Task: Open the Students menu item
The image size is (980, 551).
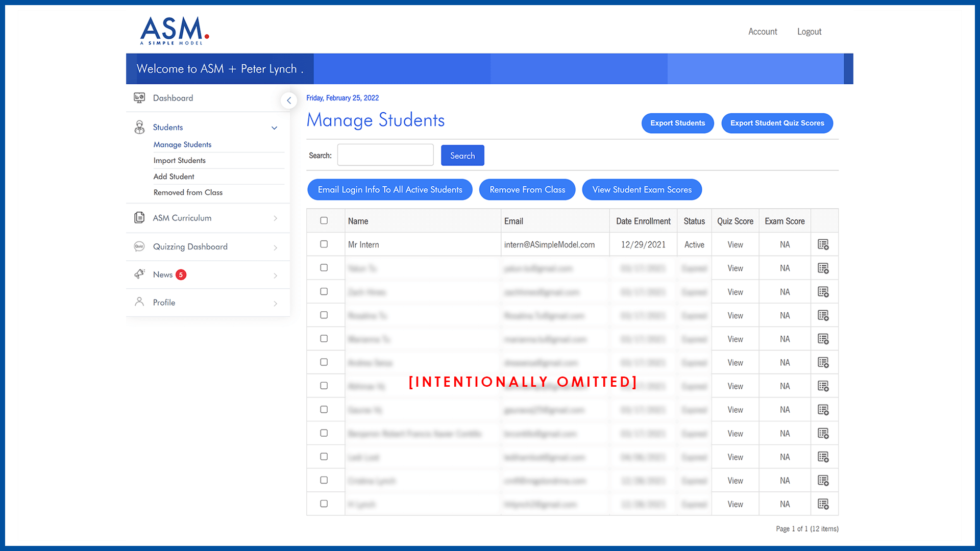Action: point(168,127)
